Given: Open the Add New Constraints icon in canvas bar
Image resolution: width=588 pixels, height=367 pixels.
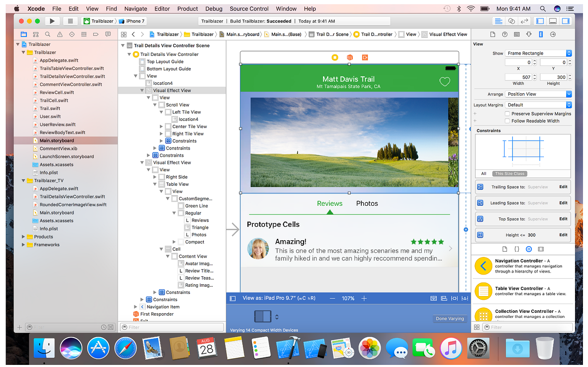Looking at the screenshot, I should click(454, 298).
